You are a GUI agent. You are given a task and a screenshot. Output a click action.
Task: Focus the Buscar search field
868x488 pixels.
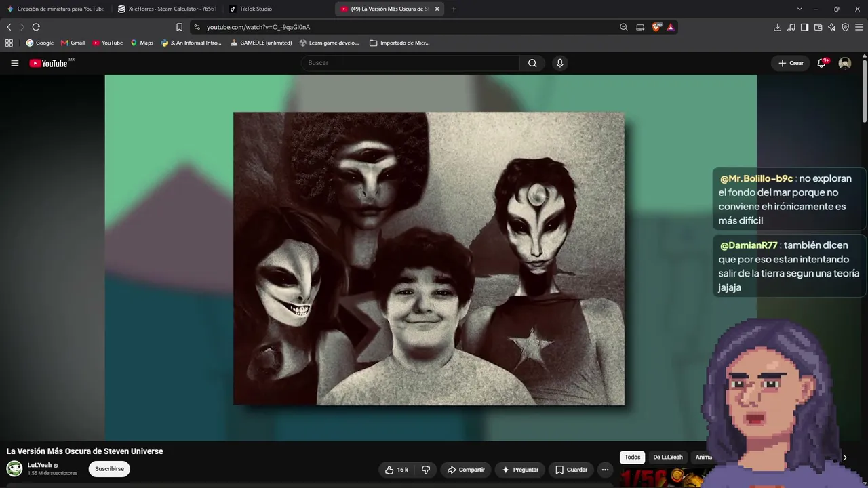pos(410,63)
